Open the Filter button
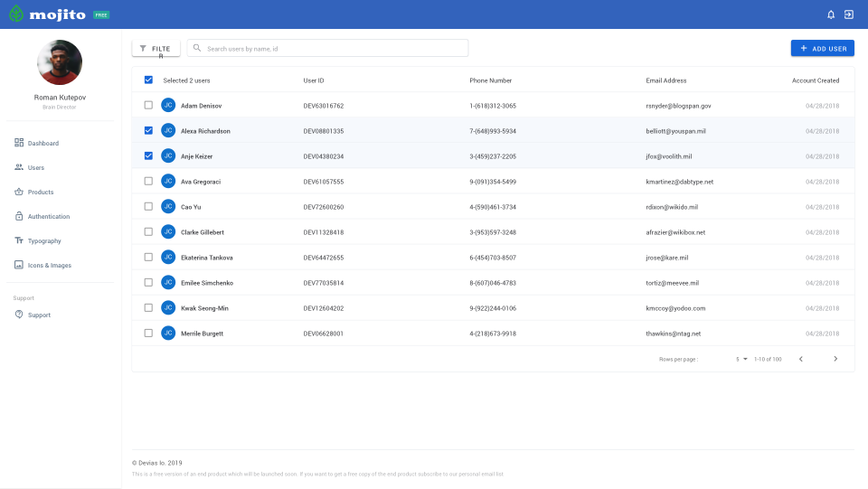Screen dimensions: 868x489 [x=156, y=49]
